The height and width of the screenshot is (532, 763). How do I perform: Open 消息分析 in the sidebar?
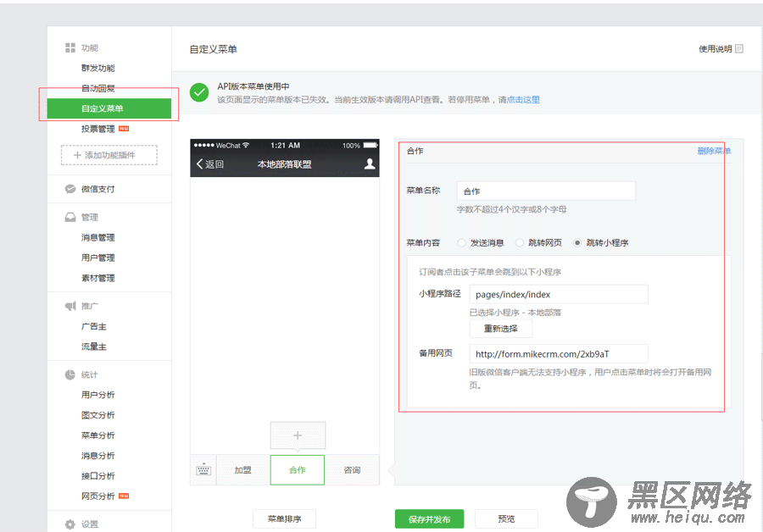(97, 456)
